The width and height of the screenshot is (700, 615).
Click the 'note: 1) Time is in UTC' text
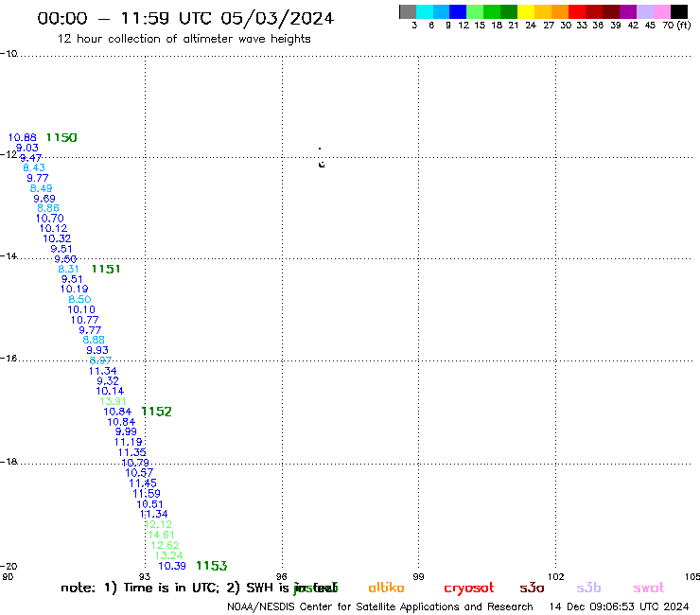pyautogui.click(x=140, y=588)
